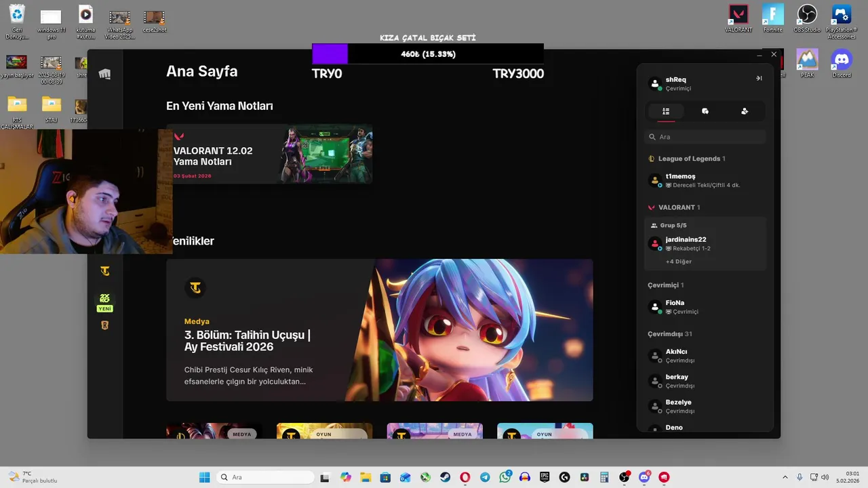Open the weather widget on taskbar

tap(33, 477)
